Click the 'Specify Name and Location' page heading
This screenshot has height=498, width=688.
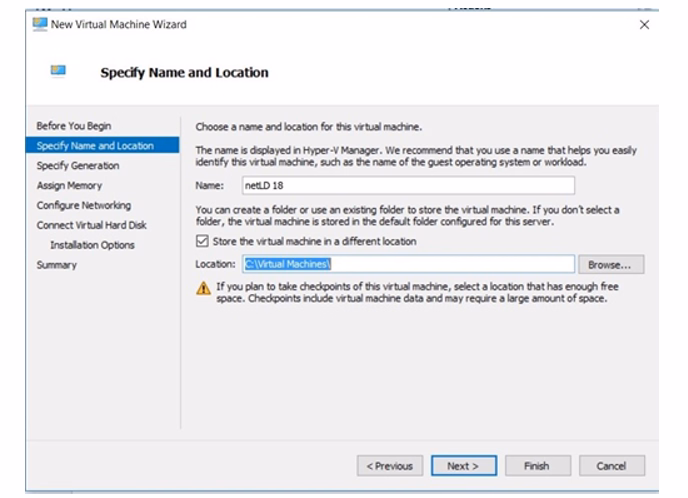click(x=184, y=72)
